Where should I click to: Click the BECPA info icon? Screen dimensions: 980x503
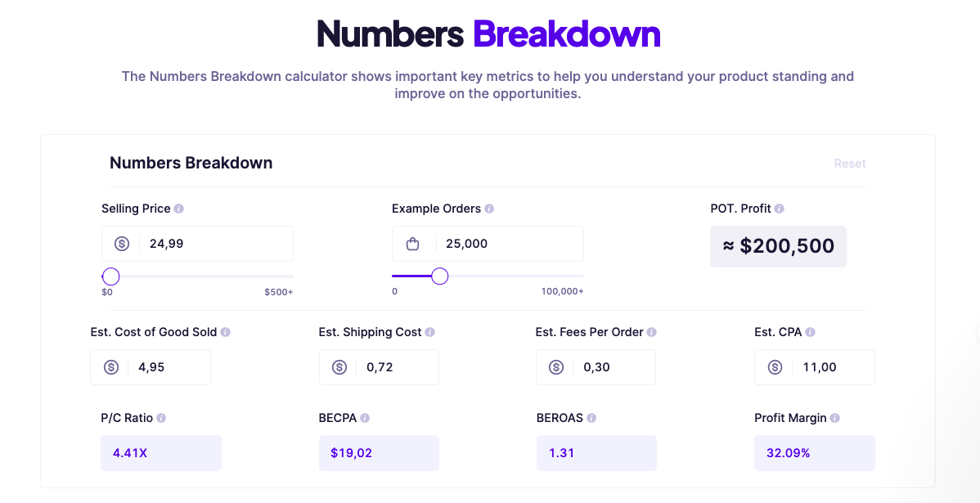pos(365,418)
